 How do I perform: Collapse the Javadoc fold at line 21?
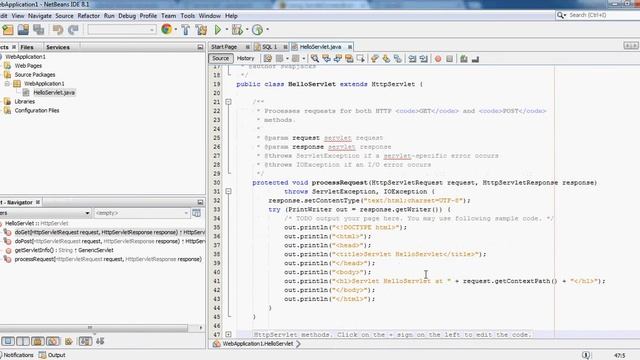coord(228,102)
